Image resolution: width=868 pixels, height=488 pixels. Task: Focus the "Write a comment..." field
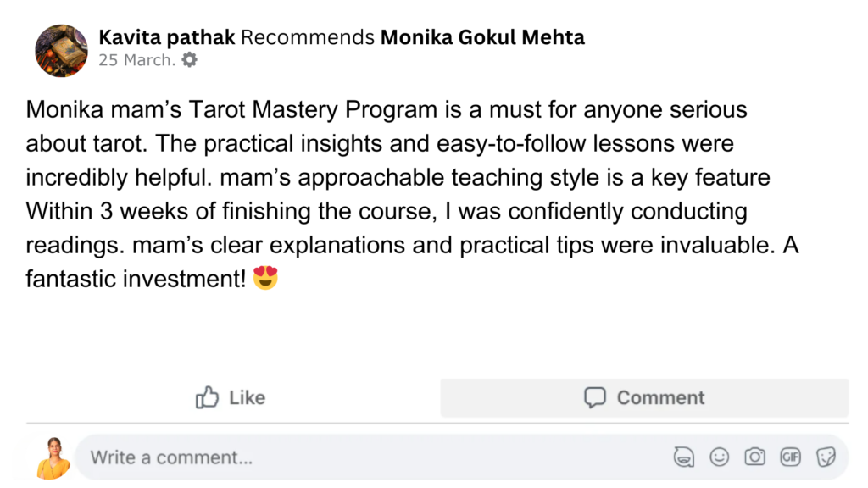point(339,457)
